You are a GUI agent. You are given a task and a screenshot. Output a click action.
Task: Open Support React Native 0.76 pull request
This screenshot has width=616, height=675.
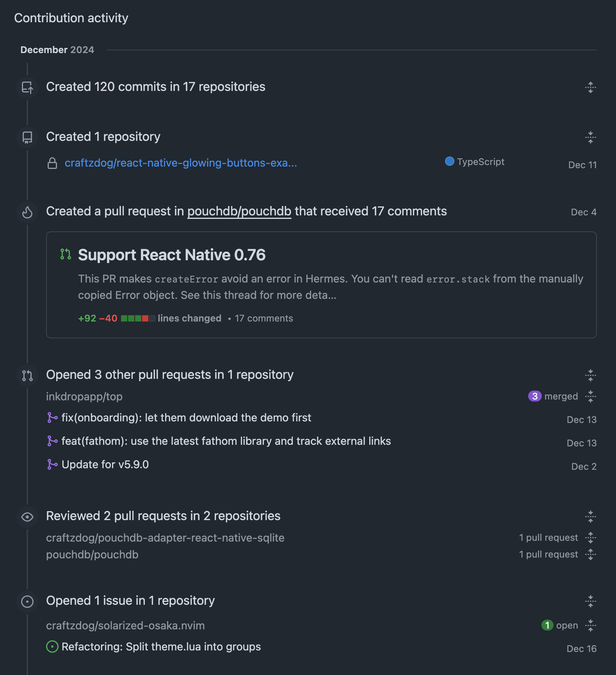coord(172,255)
